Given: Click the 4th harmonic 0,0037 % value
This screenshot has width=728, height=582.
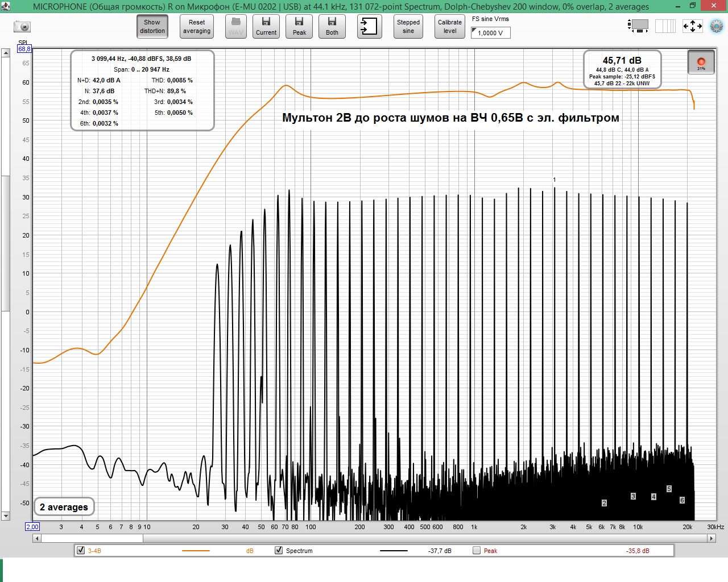Looking at the screenshot, I should (105, 113).
